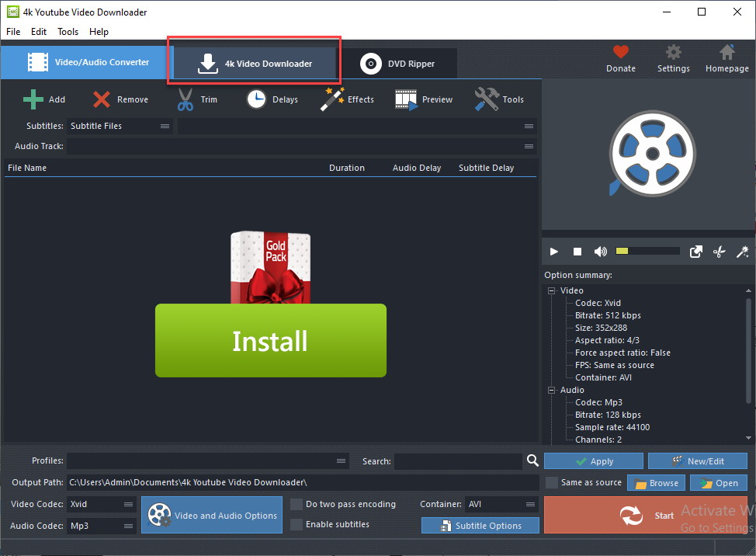This screenshot has height=556, width=756.
Task: Expand the Container format dropdown
Action: pyautogui.click(x=501, y=504)
